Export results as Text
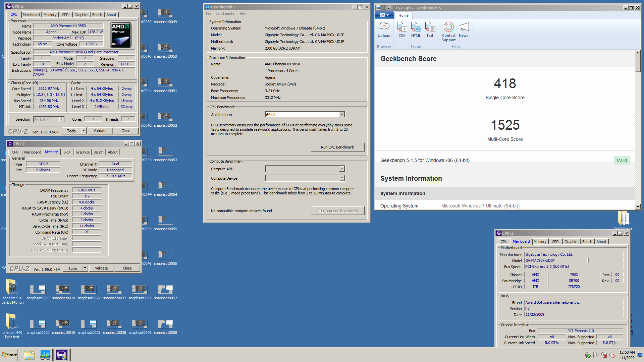 click(x=430, y=30)
